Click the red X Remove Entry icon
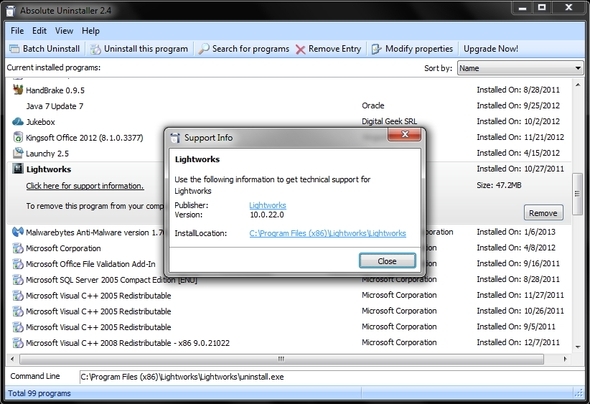 (x=300, y=49)
